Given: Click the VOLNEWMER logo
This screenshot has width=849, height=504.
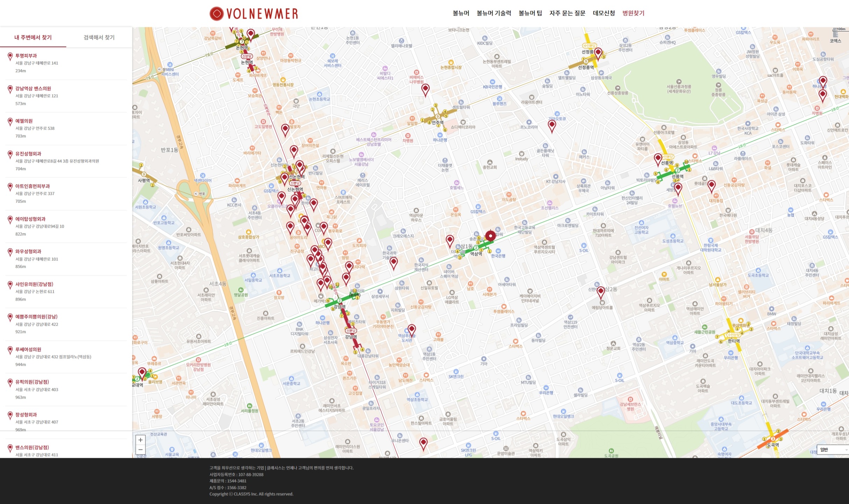Looking at the screenshot, I should [x=254, y=14].
